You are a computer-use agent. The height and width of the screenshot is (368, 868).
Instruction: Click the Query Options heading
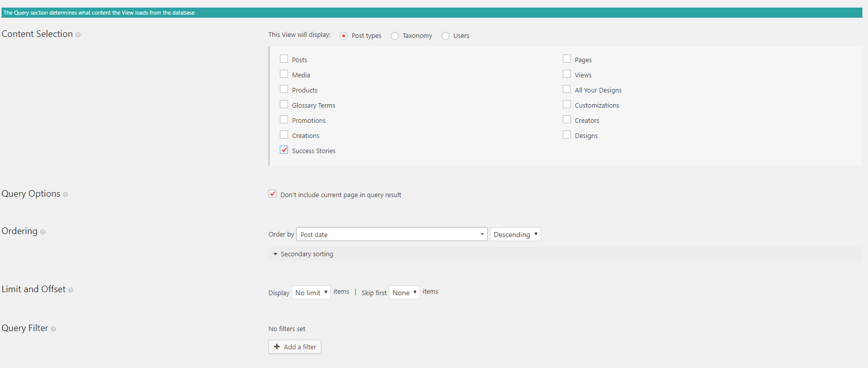click(31, 194)
